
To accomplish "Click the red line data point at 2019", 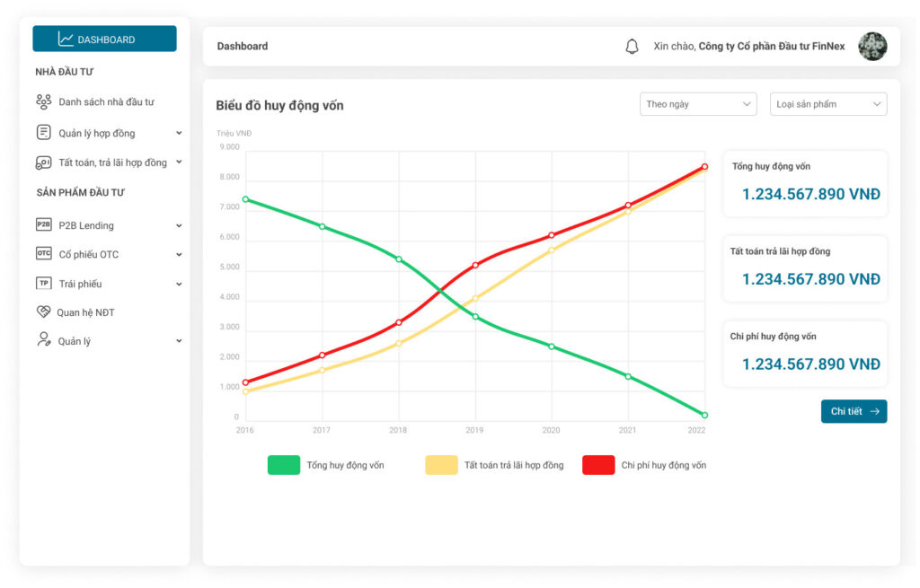I will pos(475,265).
